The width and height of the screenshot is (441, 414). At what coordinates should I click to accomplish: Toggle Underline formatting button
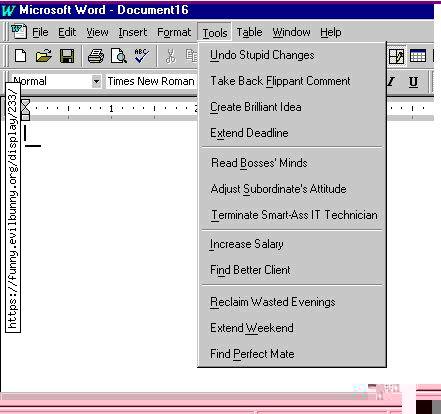click(413, 81)
